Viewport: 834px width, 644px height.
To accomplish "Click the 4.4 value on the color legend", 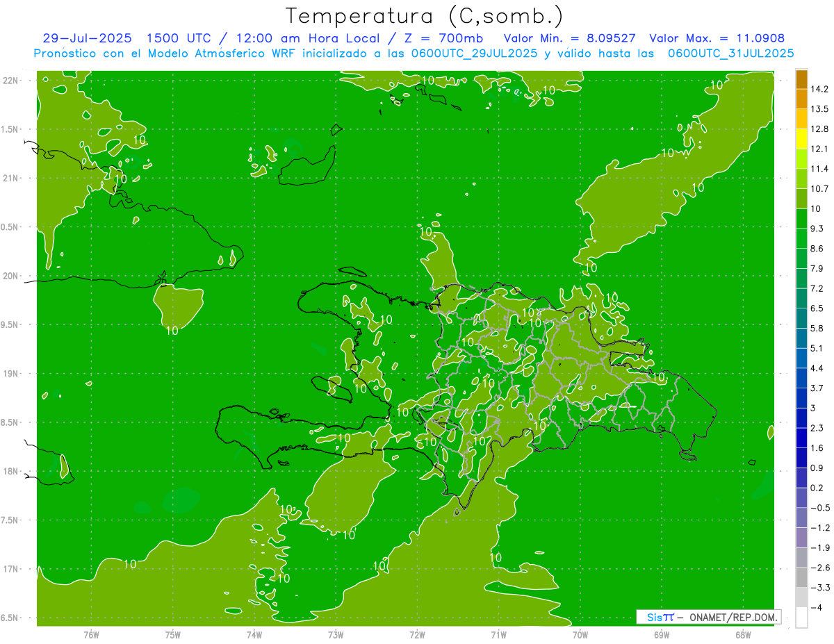I will pyautogui.click(x=817, y=368).
